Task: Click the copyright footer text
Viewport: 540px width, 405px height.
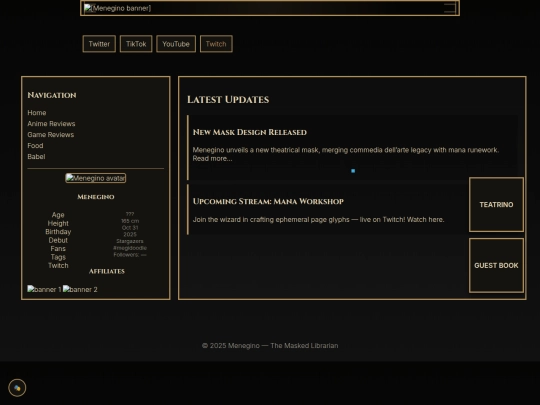Action: 270,345
